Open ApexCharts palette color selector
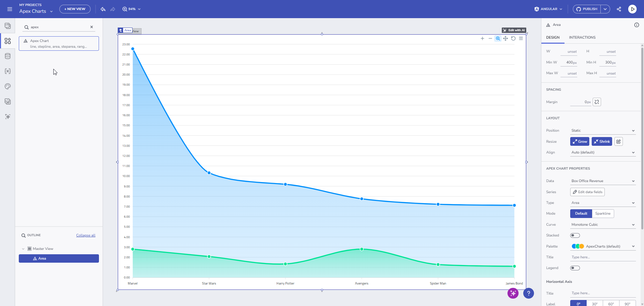The height and width of the screenshot is (306, 644). pos(603,247)
